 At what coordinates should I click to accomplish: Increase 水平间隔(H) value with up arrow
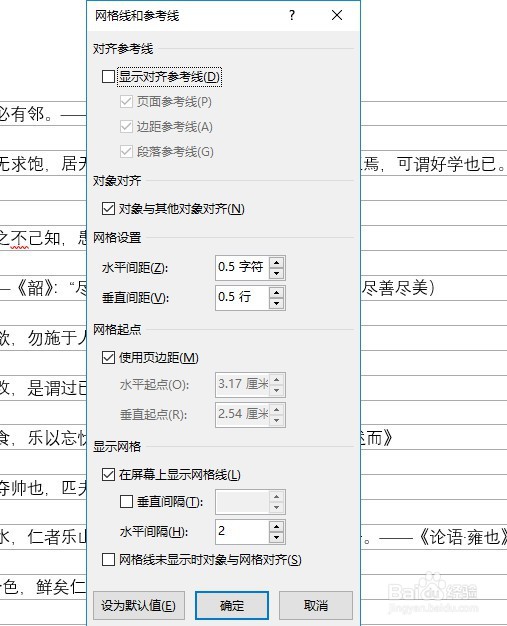click(x=276, y=526)
